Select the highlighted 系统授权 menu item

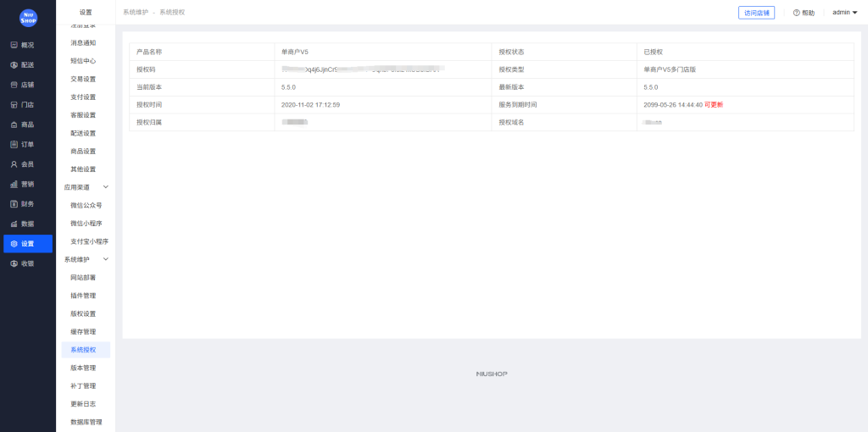tap(86, 350)
